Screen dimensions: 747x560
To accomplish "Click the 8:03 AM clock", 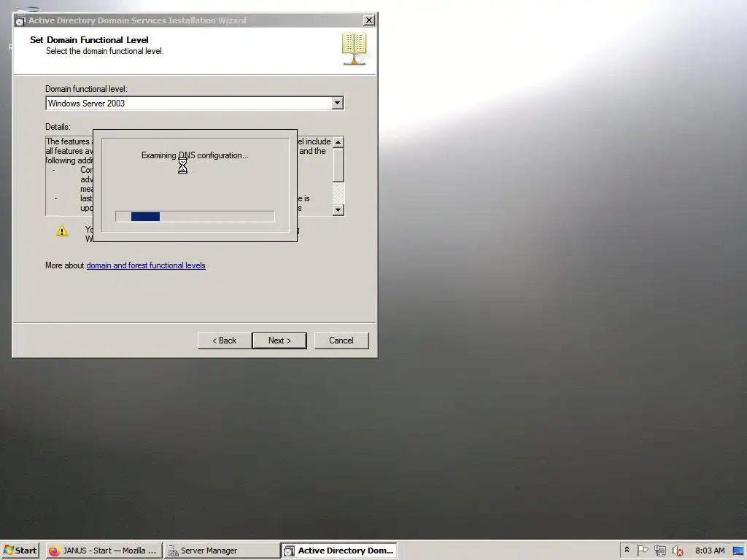I will pyautogui.click(x=710, y=551).
